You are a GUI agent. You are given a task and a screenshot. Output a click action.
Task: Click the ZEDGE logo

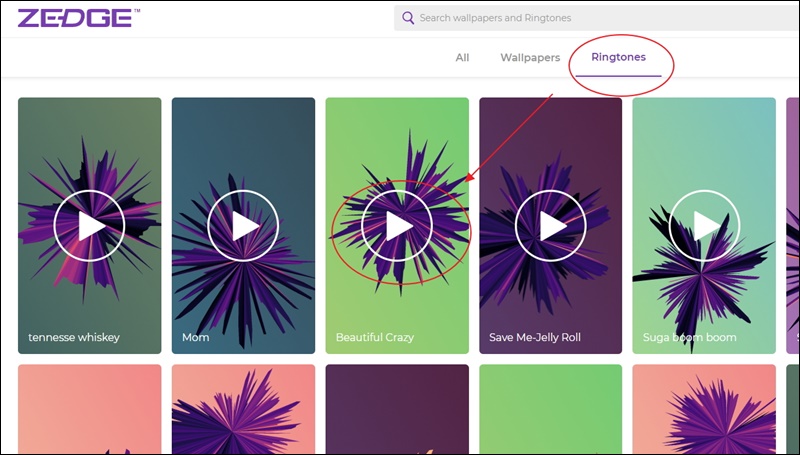(x=78, y=18)
